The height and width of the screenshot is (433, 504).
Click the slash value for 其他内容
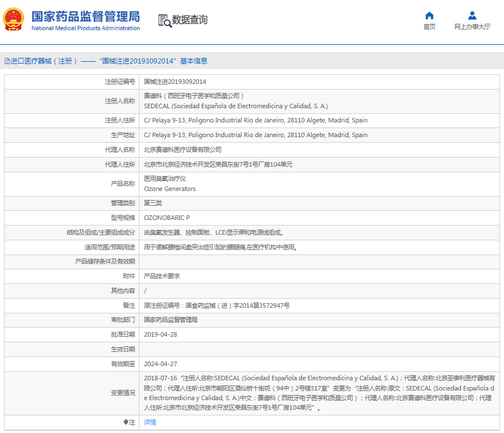tap(145, 291)
